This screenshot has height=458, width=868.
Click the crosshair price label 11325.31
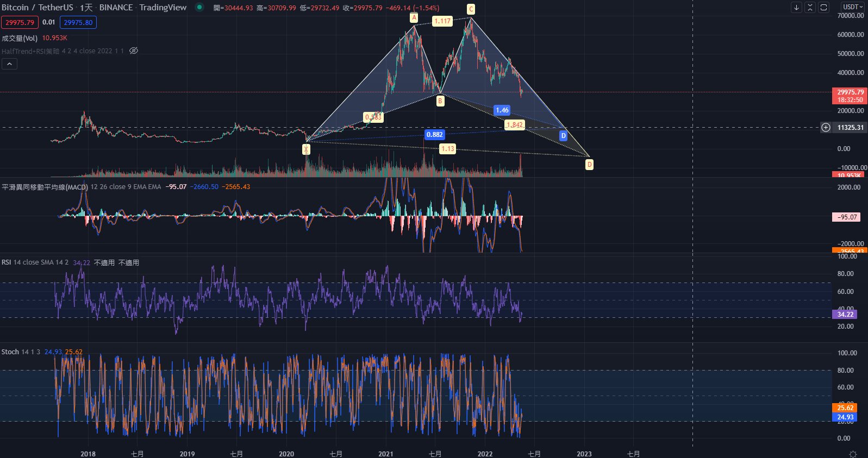[850, 128]
